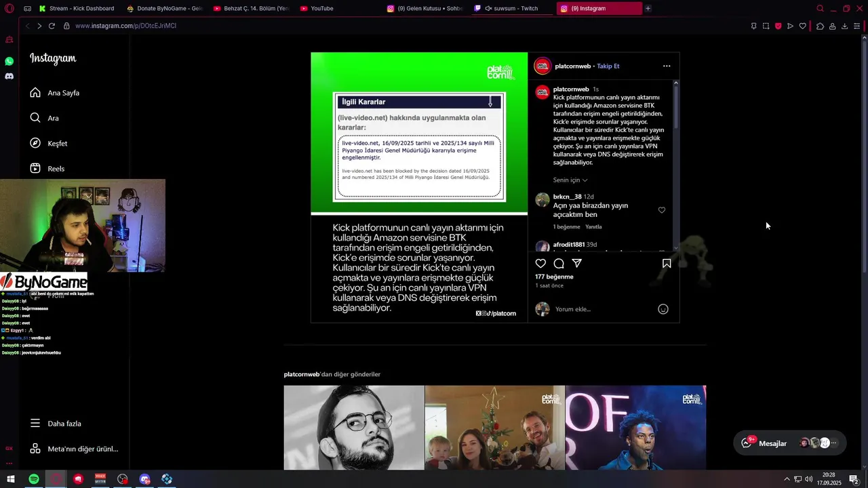
Task: Share the post with paper plane icon
Action: [x=577, y=263]
